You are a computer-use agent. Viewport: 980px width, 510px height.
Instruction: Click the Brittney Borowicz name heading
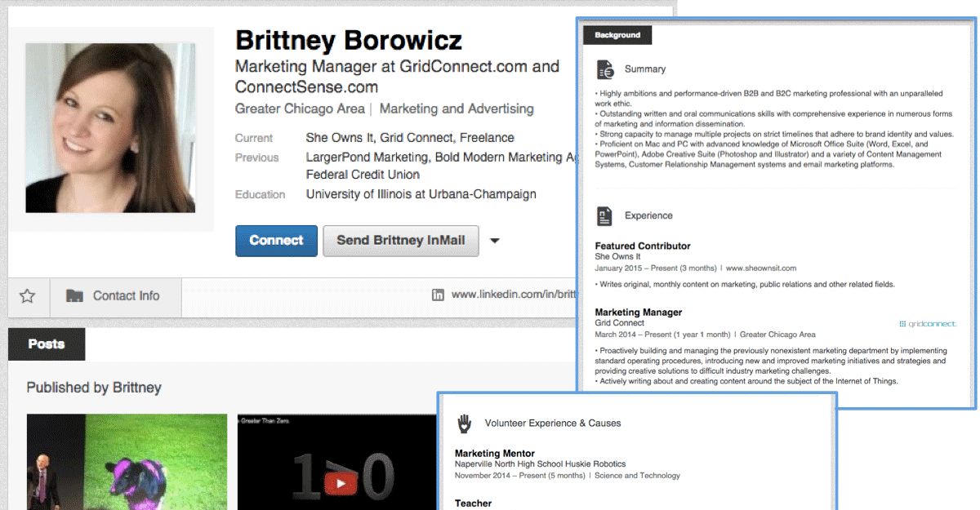[x=349, y=40]
